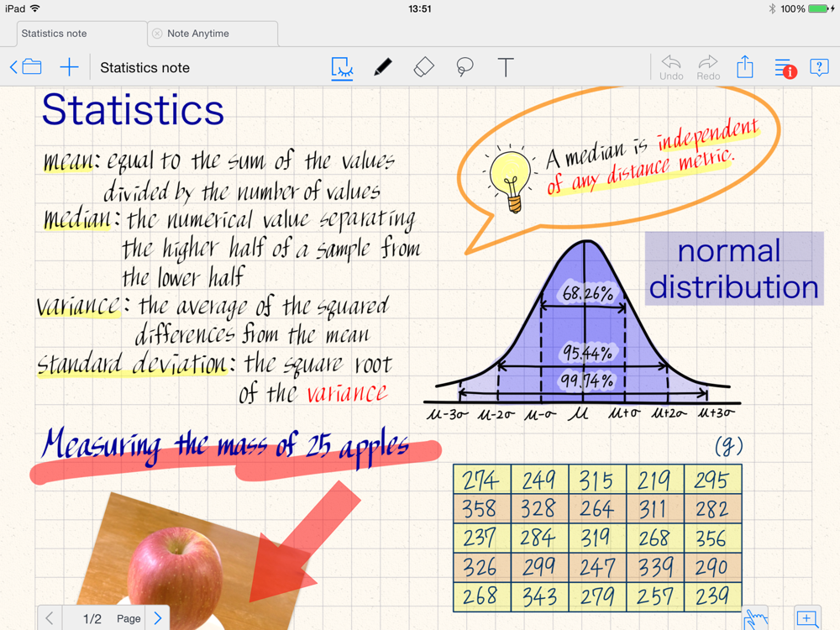This screenshot has height=630, width=840.
Task: Tap the 68.26% label in chart
Action: tap(588, 293)
